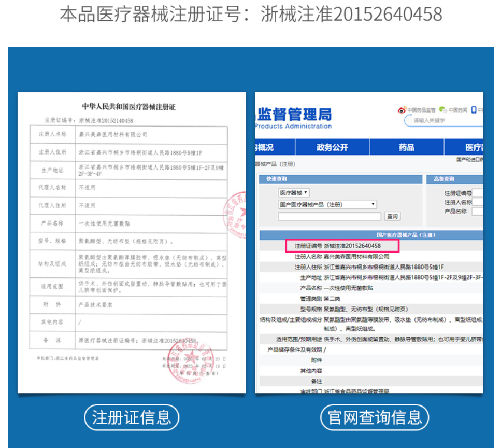Click the 注册人名称 advanced query field

(478, 202)
